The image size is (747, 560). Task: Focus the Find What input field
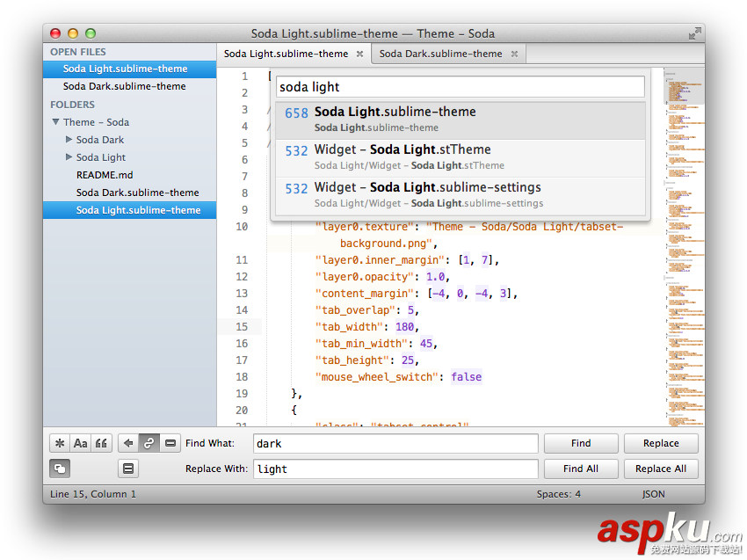(x=395, y=444)
